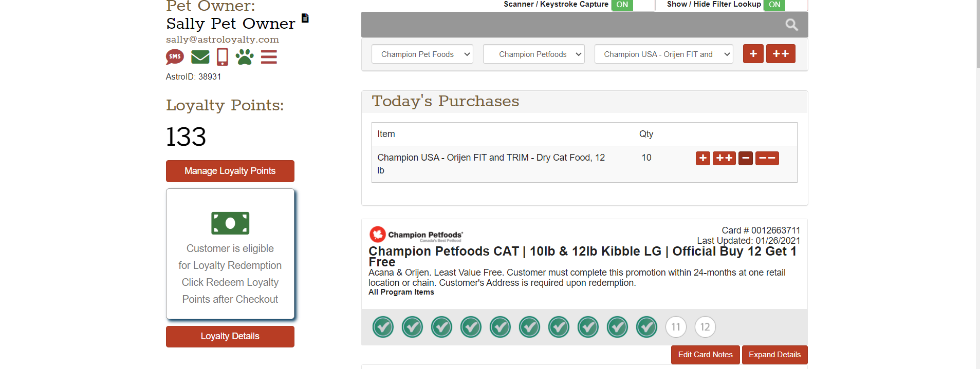Click the red mobile phone icon
980x369 pixels.
pyautogui.click(x=223, y=56)
